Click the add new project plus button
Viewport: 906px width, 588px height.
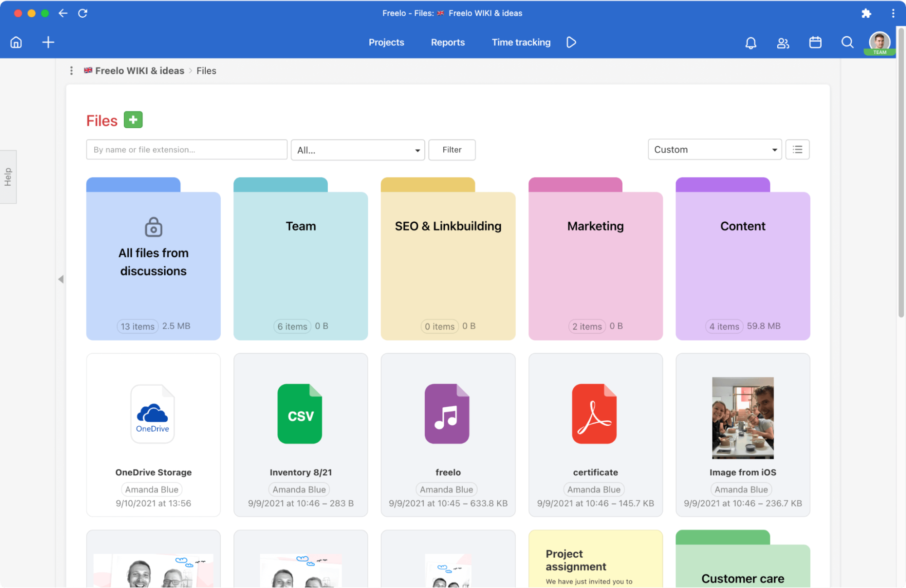(x=48, y=42)
